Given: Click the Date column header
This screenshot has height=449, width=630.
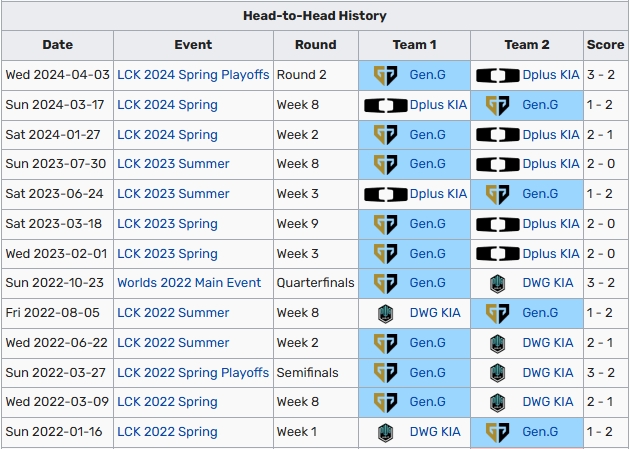Looking at the screenshot, I should 58,45.
